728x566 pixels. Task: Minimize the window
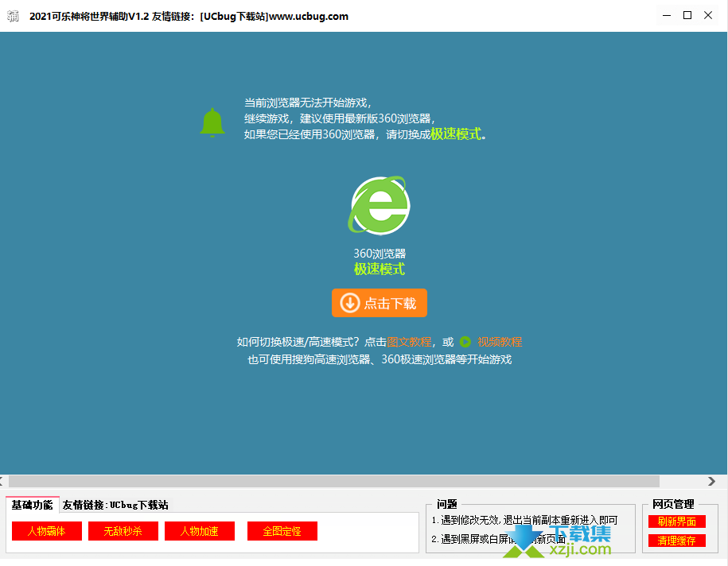(x=667, y=16)
